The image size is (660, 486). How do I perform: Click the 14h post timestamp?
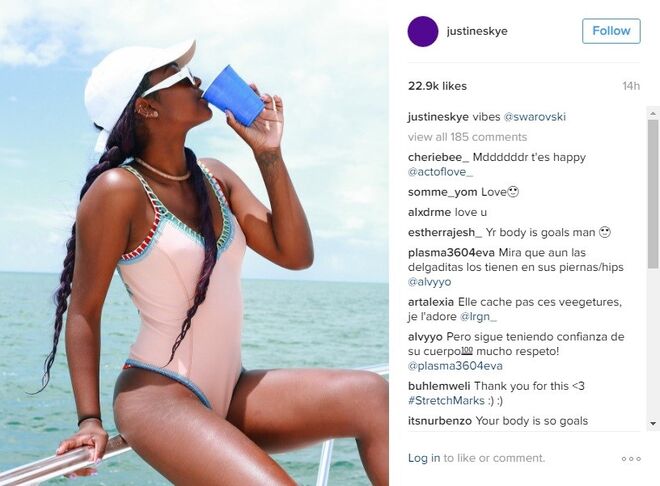tap(631, 86)
